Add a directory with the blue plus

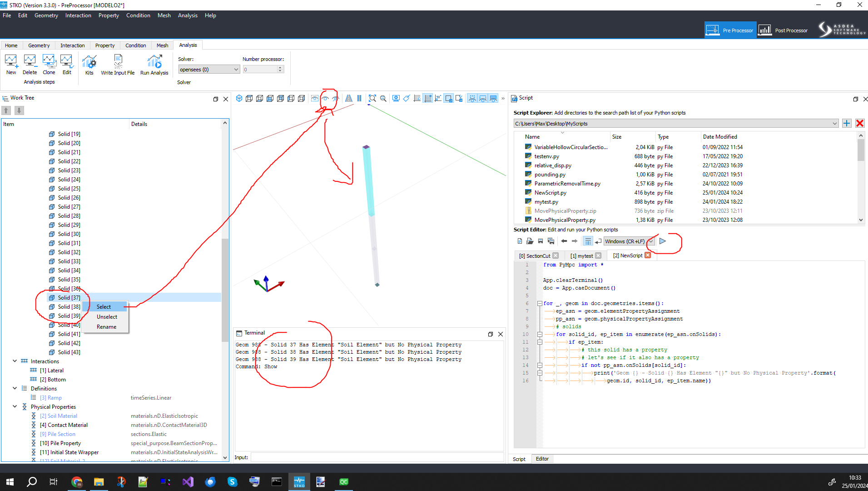pos(847,123)
